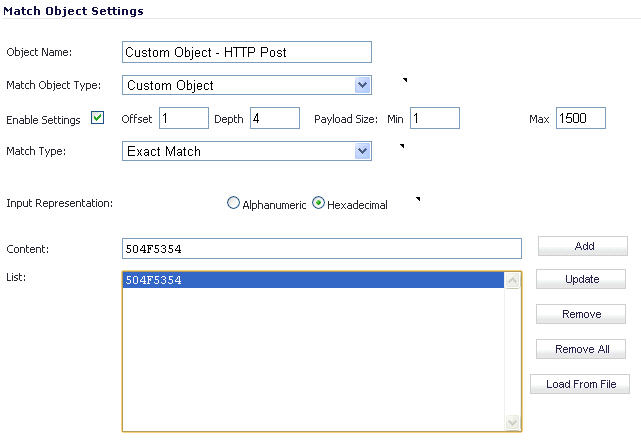The width and height of the screenshot is (641, 443).
Task: Click the tooltip marker next to Hexadecimal
Action: pyautogui.click(x=418, y=199)
